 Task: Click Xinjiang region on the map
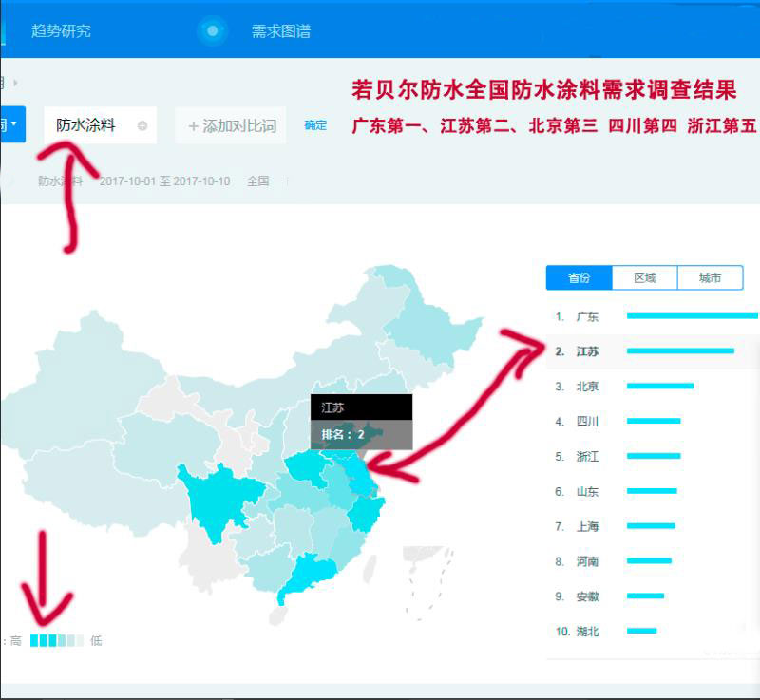coord(83,383)
